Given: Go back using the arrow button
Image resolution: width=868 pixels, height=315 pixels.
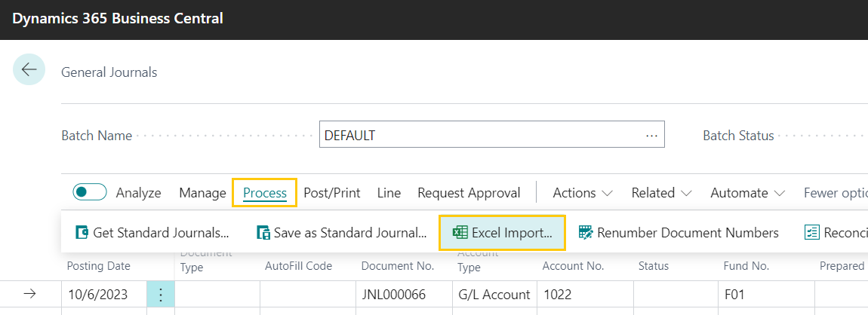Looking at the screenshot, I should click(x=29, y=69).
